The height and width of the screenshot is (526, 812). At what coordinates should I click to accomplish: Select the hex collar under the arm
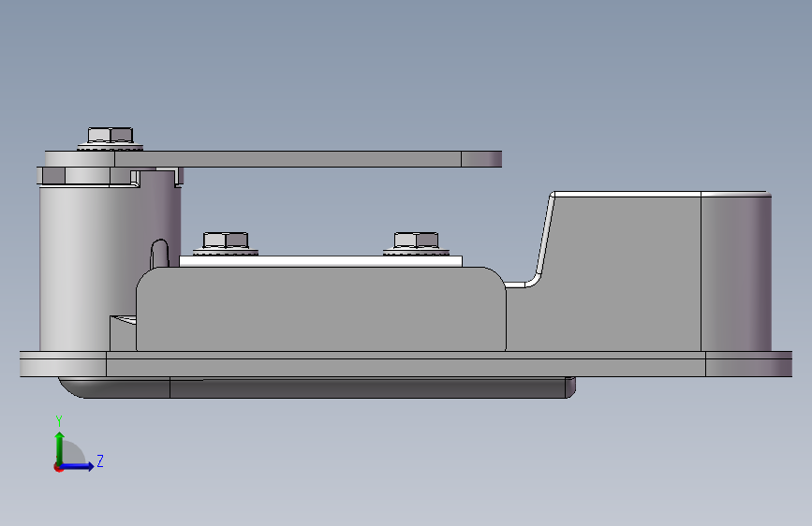point(85,176)
